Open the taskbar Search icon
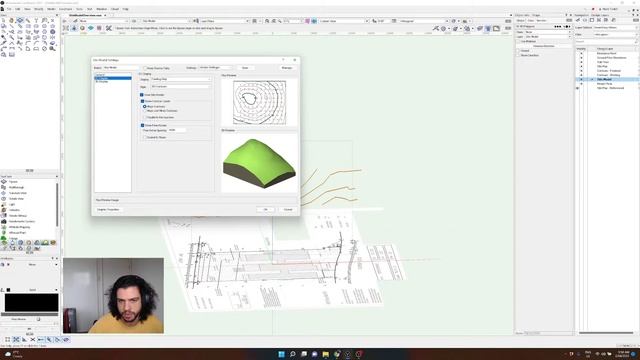This screenshot has width=640, height=360. point(293,354)
